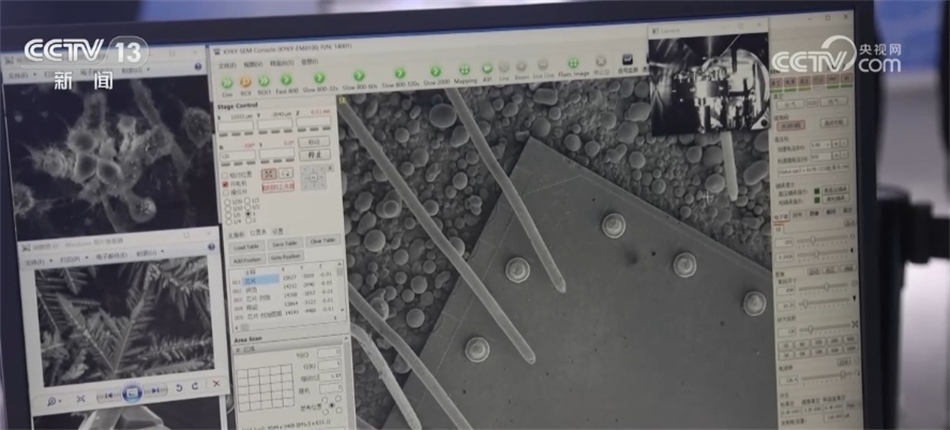The image size is (950, 430).
Task: Open first menu in SEM Console menu bar
Action: [227, 65]
